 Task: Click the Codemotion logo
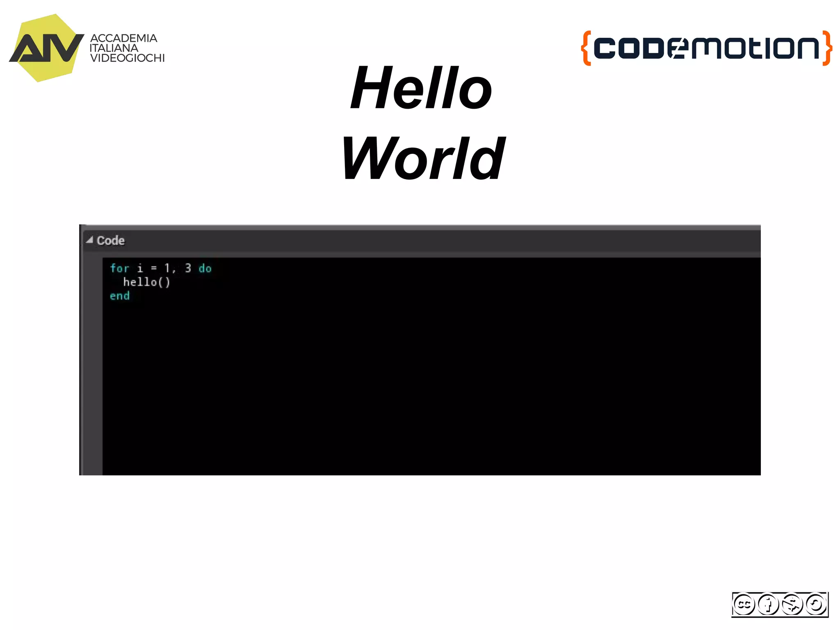click(x=706, y=48)
